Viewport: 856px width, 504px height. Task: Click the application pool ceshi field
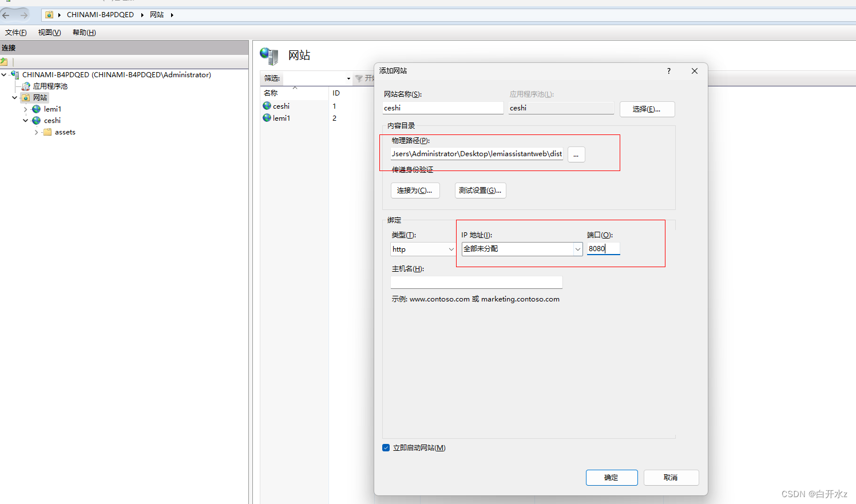coord(561,108)
